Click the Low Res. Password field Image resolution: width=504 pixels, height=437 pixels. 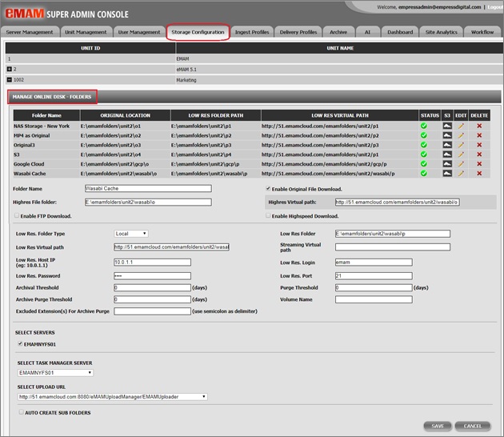(x=152, y=275)
